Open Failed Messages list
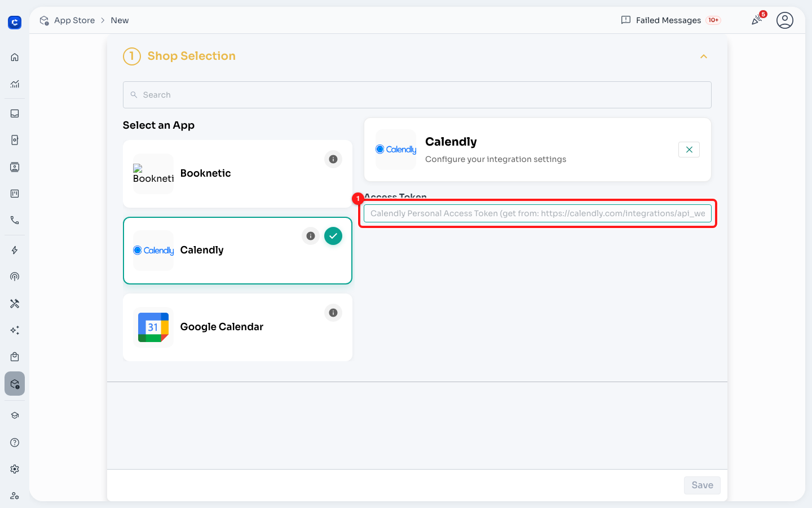The width and height of the screenshot is (812, 508). coord(670,20)
